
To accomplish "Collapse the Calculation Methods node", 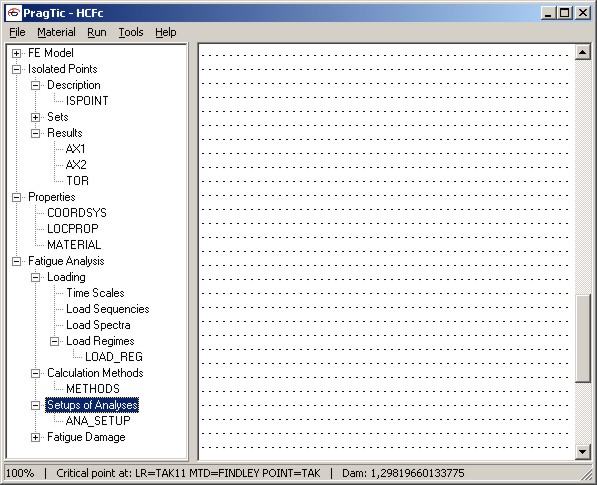I will point(35,373).
